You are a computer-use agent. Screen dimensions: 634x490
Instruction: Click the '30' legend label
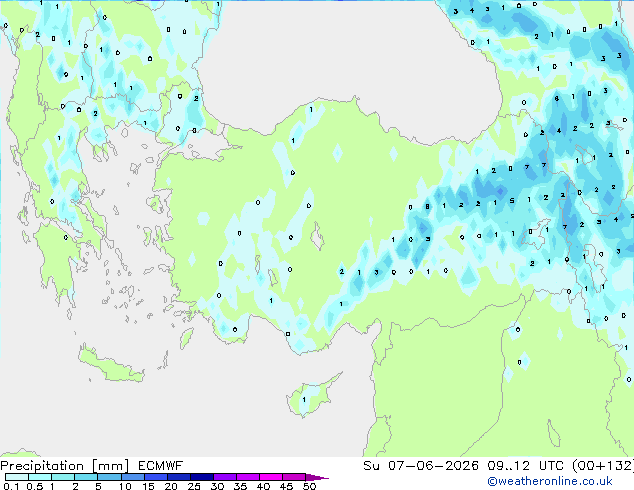point(217,486)
